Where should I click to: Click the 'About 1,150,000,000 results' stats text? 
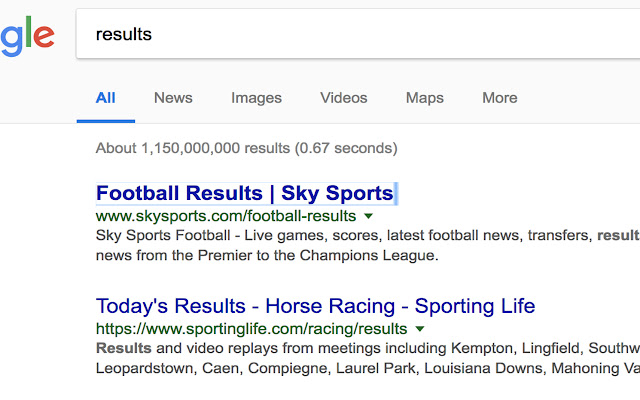point(246,148)
